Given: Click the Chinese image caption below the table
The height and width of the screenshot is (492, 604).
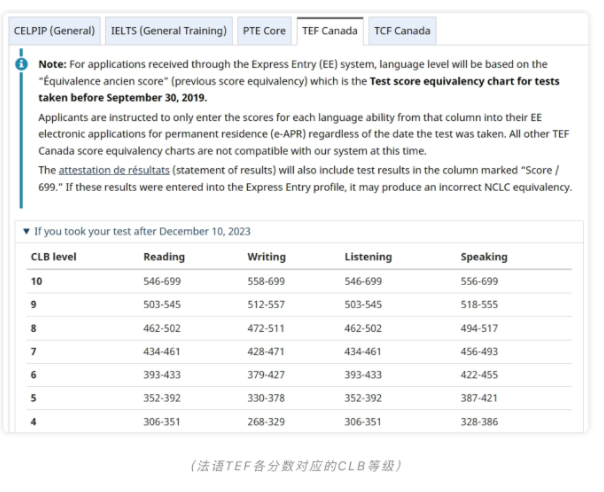Looking at the screenshot, I should [301, 466].
